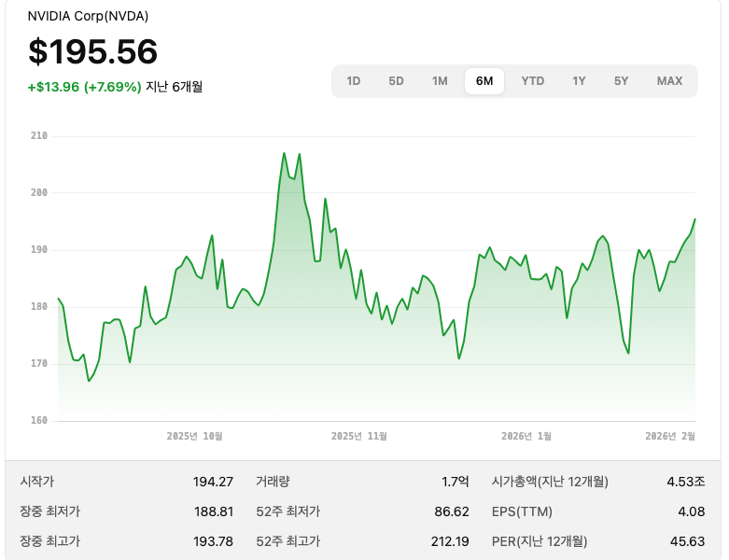Click the 2025년 10월 axis label
Image resolution: width=729 pixels, height=560 pixels.
(x=194, y=436)
